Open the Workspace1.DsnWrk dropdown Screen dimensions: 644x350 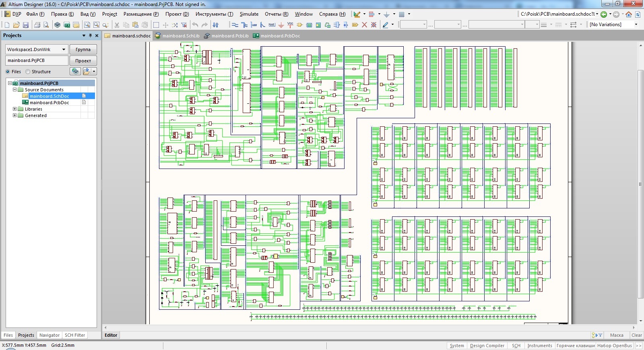(64, 49)
